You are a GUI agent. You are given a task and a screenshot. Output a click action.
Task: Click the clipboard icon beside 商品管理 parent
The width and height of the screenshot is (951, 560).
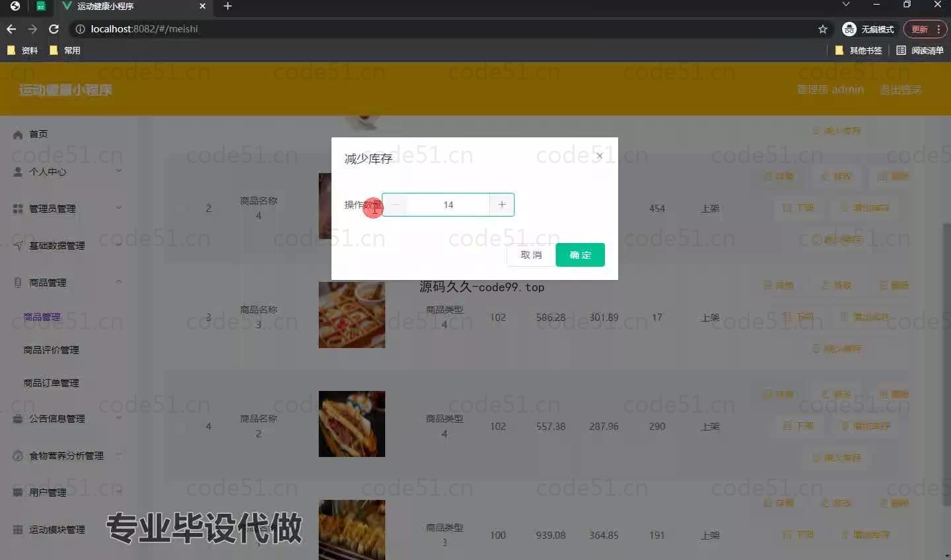point(18,283)
